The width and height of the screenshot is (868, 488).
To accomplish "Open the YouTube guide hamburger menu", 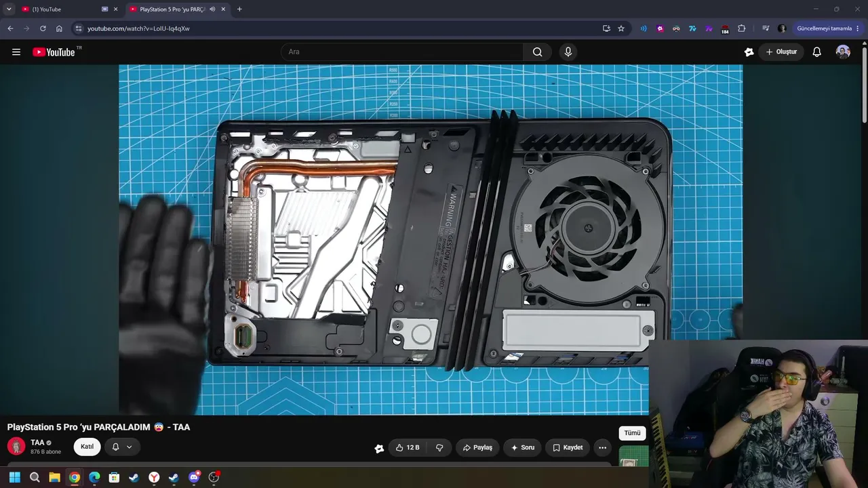I will point(16,52).
